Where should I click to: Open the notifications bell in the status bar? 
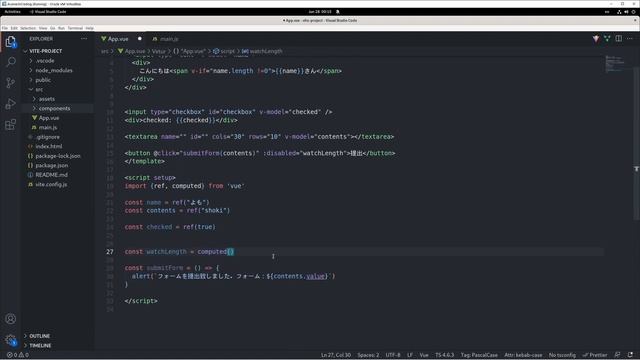tap(630, 355)
